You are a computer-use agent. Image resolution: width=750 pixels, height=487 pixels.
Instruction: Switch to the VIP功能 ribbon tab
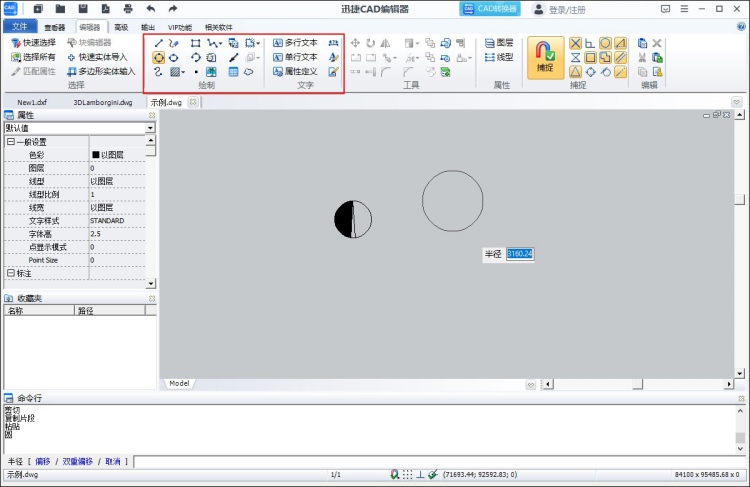180,27
